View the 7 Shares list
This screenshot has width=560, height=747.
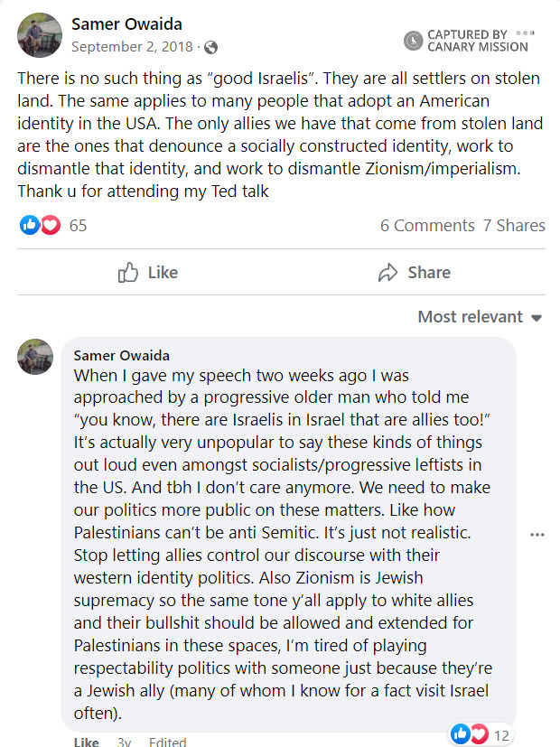[513, 226]
